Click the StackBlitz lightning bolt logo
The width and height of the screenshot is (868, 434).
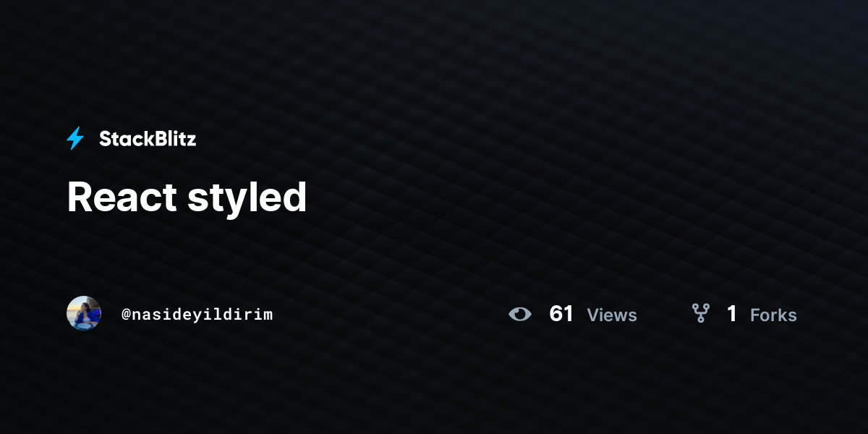coord(75,138)
